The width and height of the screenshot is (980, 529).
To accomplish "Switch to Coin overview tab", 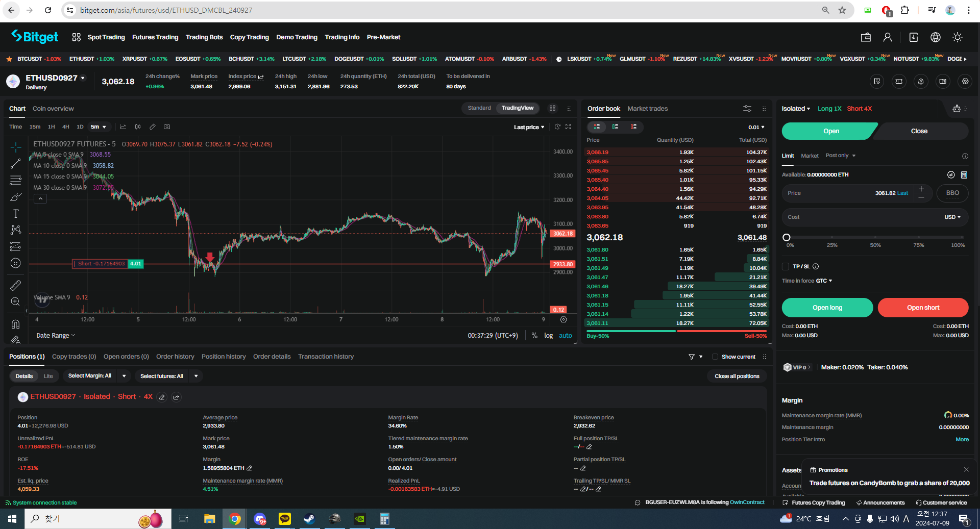I will coord(53,109).
